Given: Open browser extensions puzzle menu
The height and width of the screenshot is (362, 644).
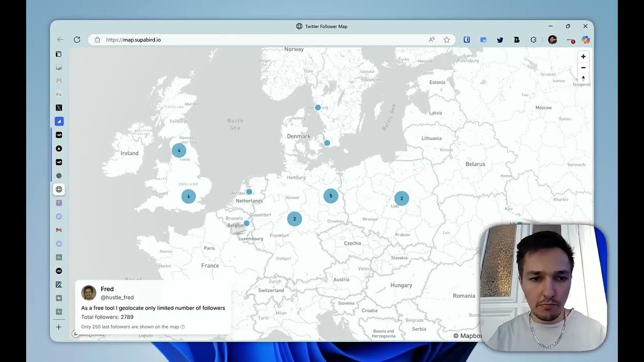Looking at the screenshot, I should tap(533, 39).
